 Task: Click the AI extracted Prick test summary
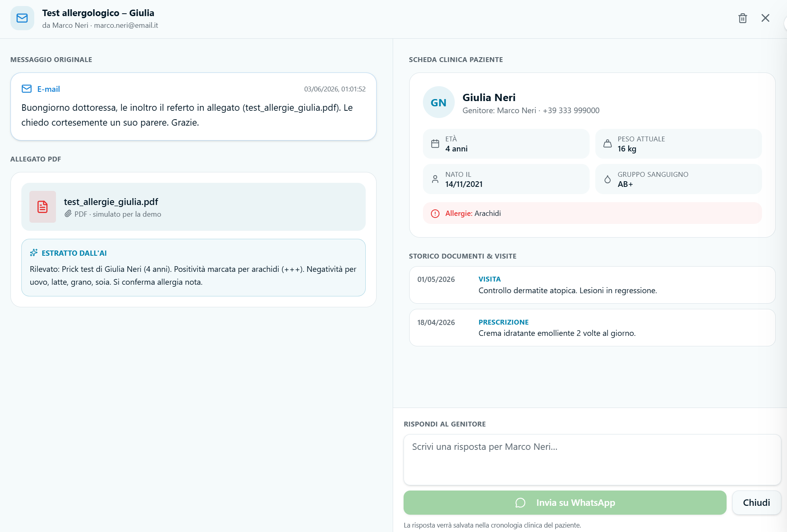pyautogui.click(x=193, y=275)
